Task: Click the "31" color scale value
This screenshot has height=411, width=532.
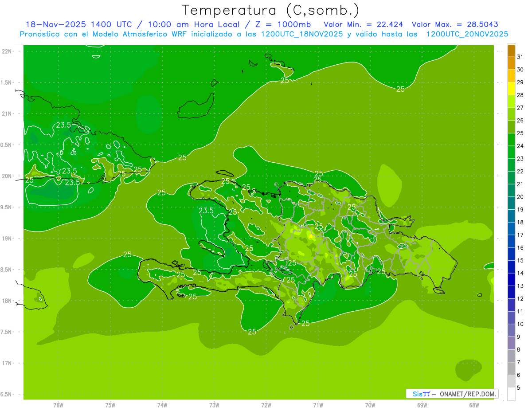Action: click(520, 57)
